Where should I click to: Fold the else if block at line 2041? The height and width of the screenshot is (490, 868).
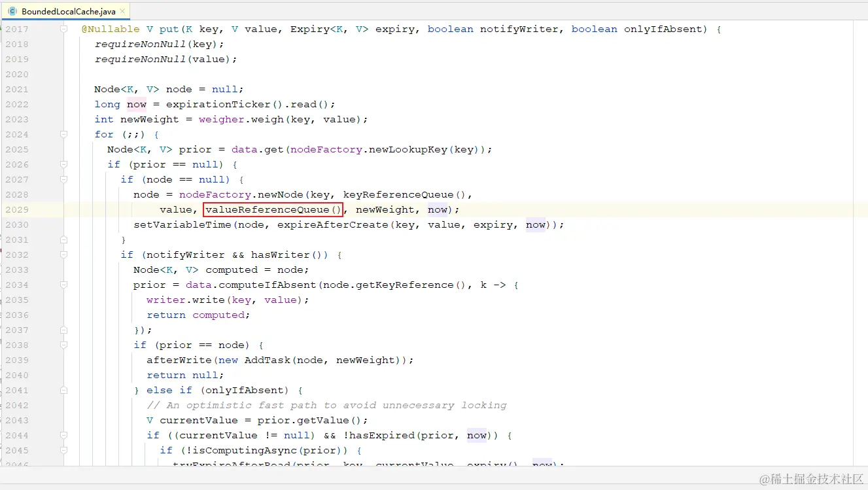click(64, 390)
